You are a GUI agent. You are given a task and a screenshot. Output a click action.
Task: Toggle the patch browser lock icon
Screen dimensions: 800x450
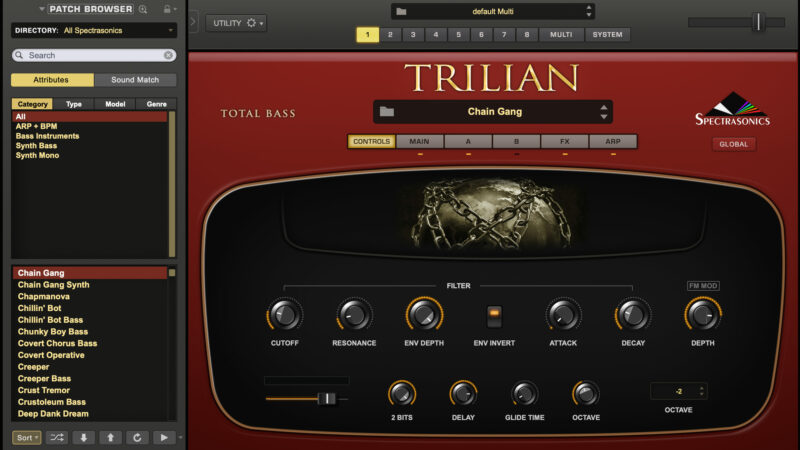(167, 9)
